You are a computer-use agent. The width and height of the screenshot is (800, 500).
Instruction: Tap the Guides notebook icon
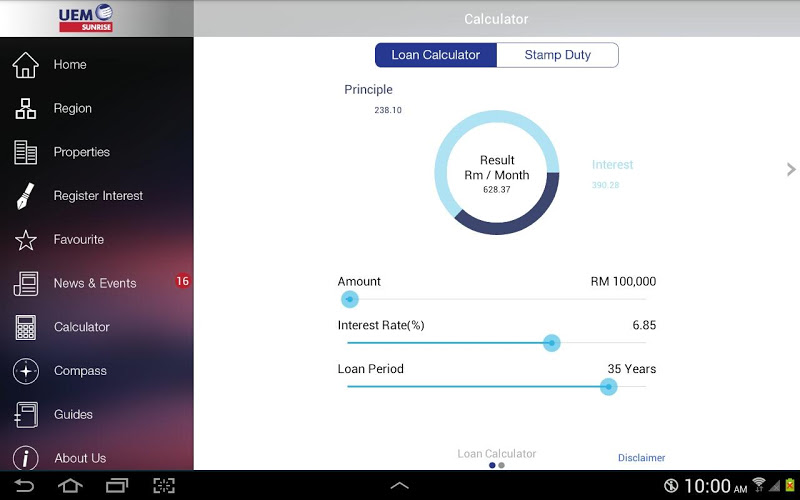(x=26, y=415)
